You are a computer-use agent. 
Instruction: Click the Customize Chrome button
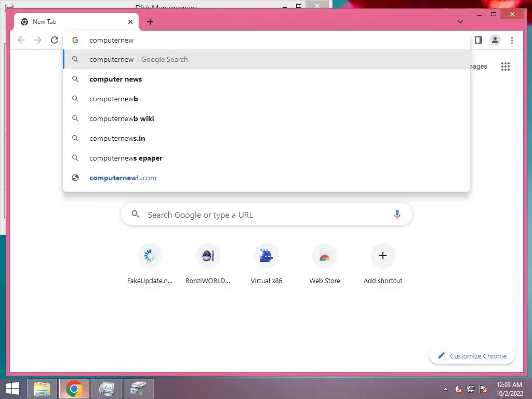[x=472, y=356]
